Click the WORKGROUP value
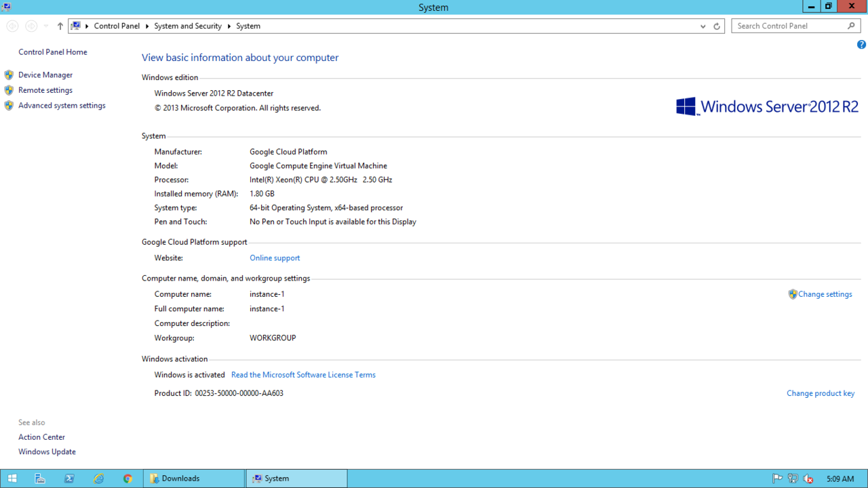This screenshot has width=868, height=488. [273, 338]
